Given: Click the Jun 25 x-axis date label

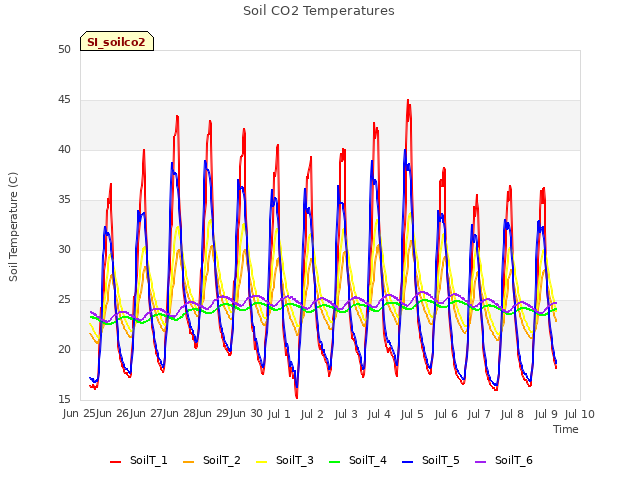Looking at the screenshot, I should [x=80, y=414].
